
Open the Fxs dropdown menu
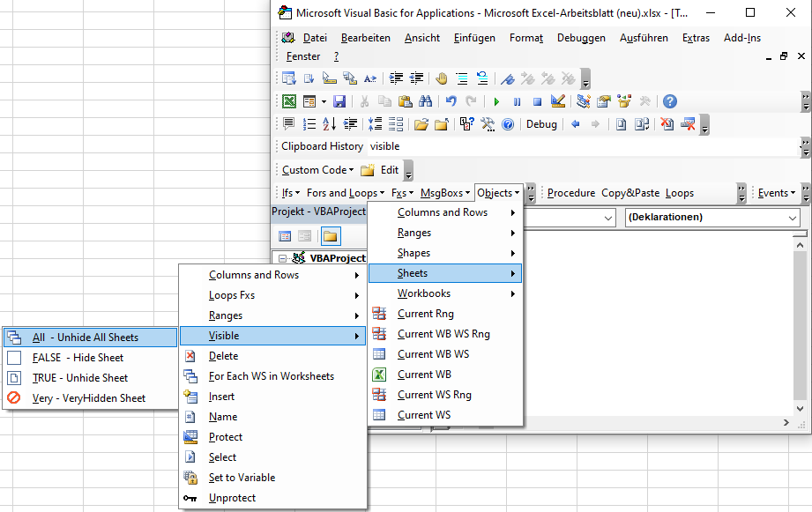402,193
